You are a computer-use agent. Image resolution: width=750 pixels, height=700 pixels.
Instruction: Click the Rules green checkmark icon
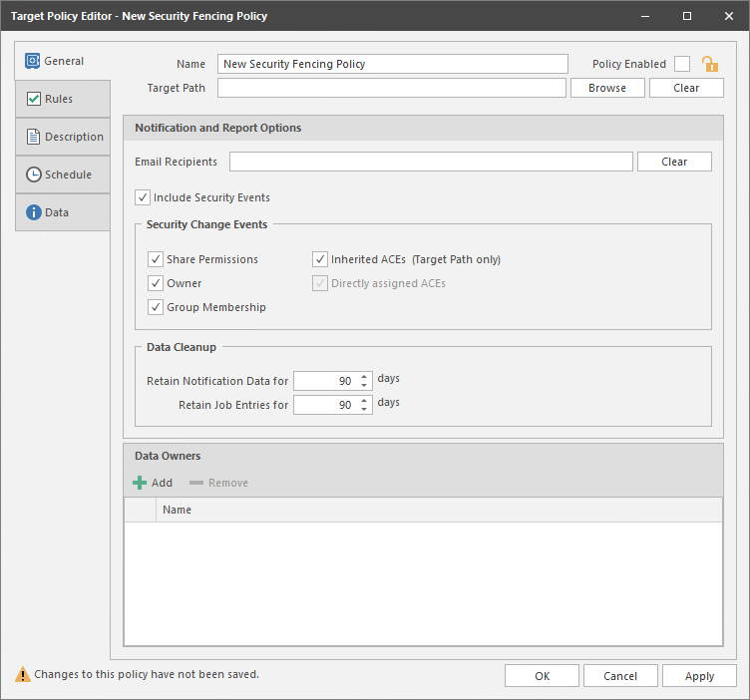(x=34, y=99)
